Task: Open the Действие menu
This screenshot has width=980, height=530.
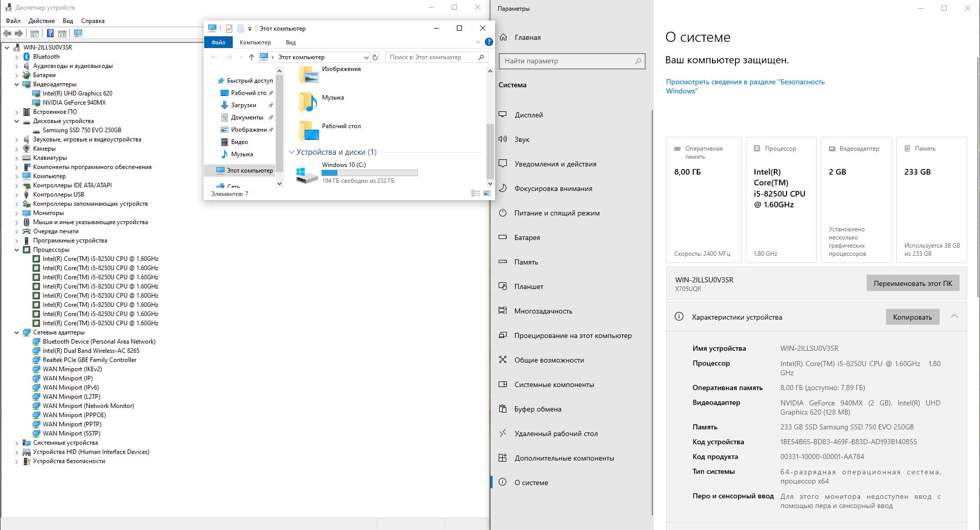Action: (41, 21)
